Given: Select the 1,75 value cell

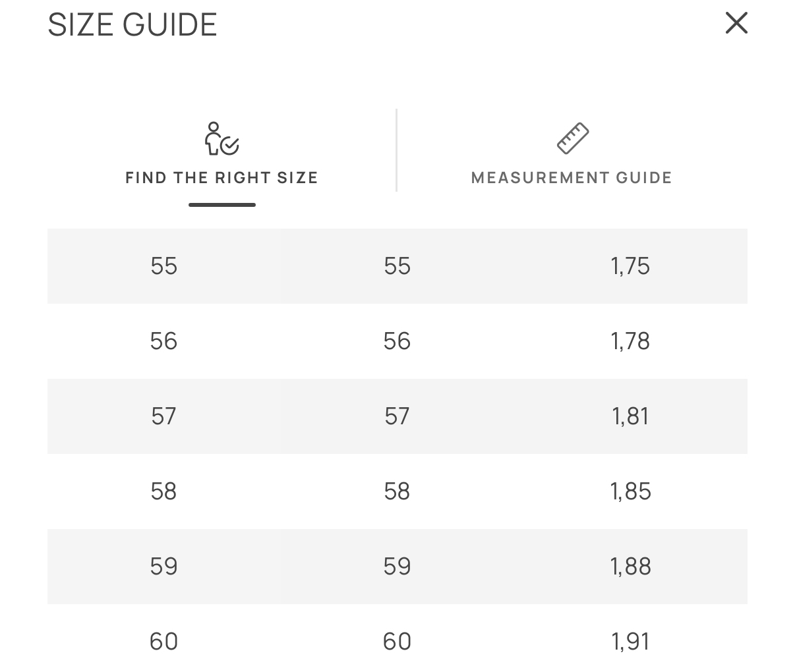Looking at the screenshot, I should pyautogui.click(x=630, y=266).
